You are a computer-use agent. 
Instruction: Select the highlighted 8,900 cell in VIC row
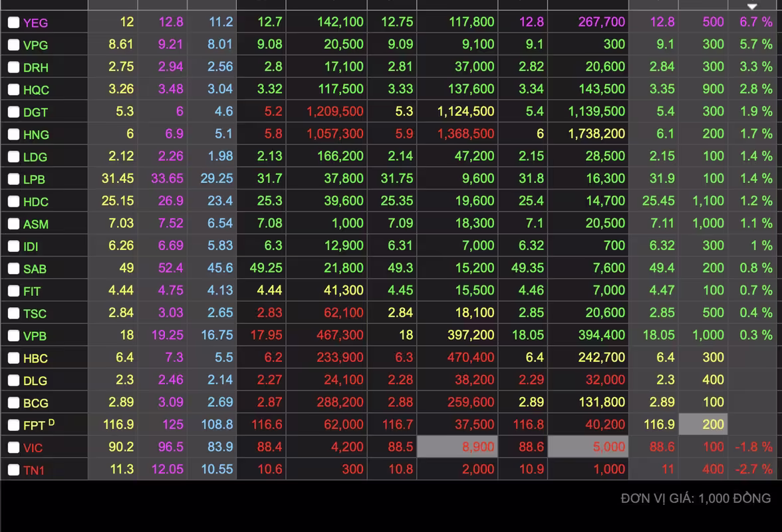point(457,447)
